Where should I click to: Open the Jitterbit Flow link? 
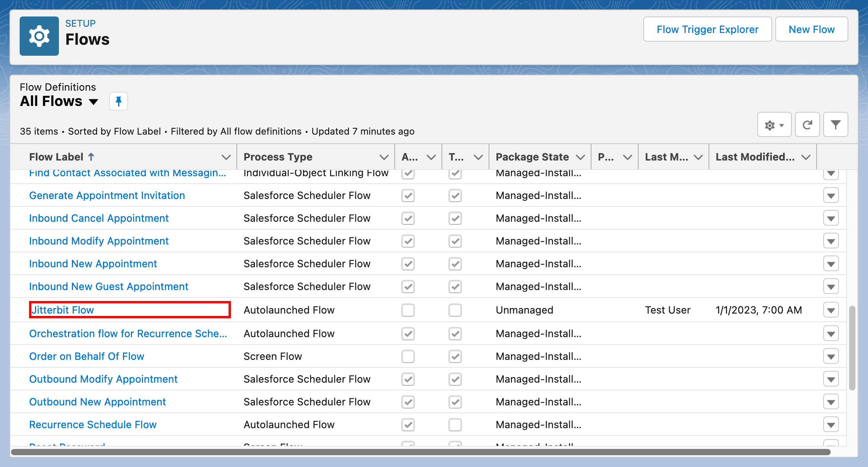tap(63, 310)
